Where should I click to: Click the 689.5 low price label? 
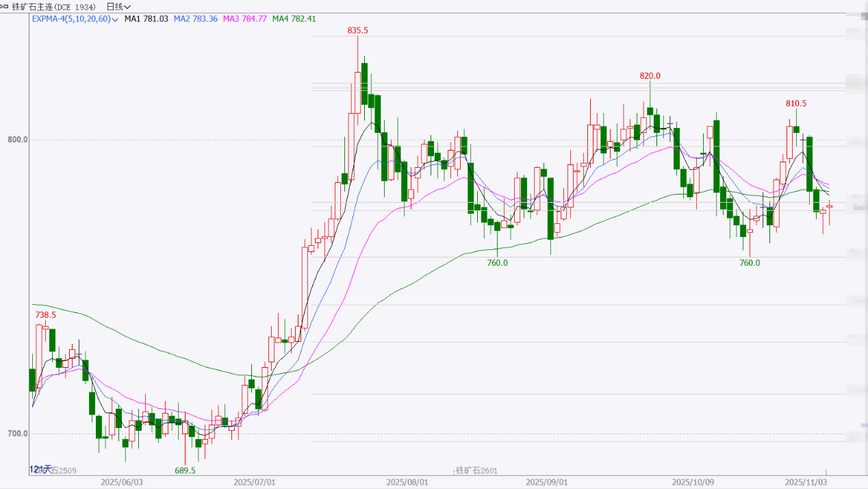pyautogui.click(x=185, y=471)
